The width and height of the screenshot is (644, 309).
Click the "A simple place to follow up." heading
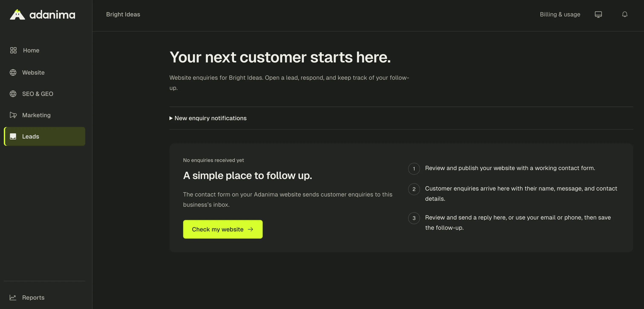click(247, 176)
